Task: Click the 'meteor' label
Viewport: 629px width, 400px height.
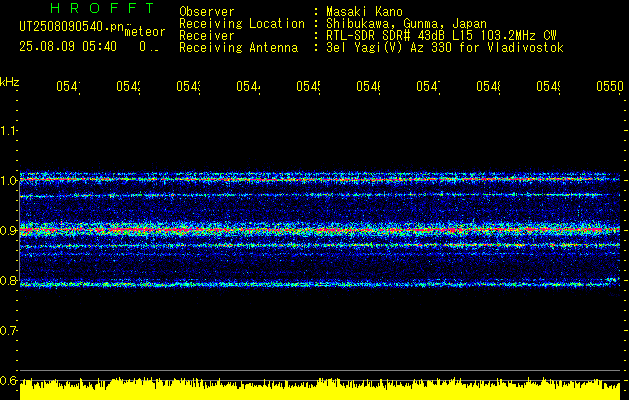Action: click(x=145, y=32)
